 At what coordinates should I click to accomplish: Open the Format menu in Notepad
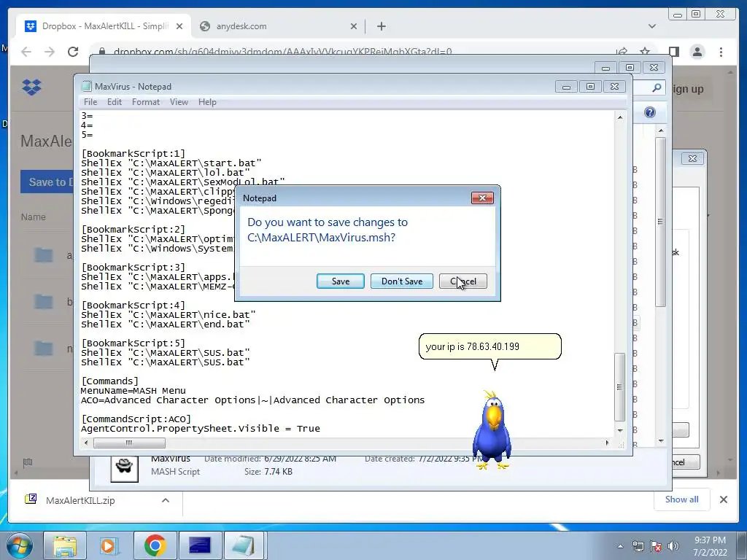point(146,102)
